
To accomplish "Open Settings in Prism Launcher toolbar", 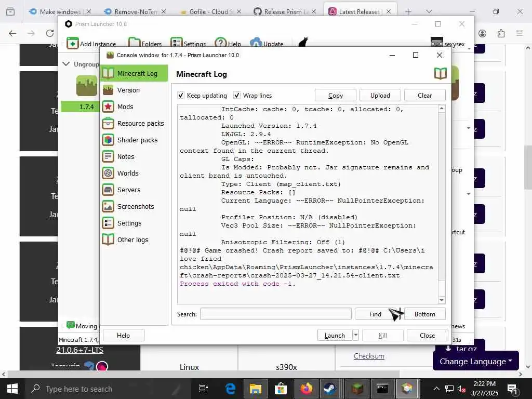I will pos(188,44).
